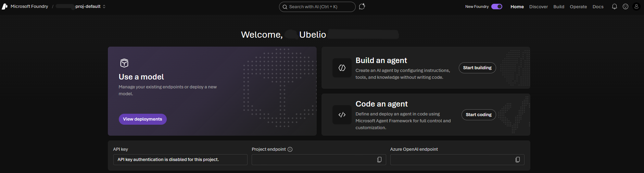Click the Azure OpenAI endpoint label
Image resolution: width=644 pixels, height=173 pixels.
tap(414, 149)
